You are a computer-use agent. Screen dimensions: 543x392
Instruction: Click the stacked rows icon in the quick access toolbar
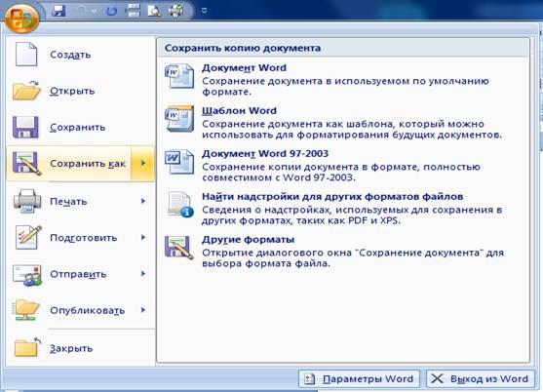(133, 11)
